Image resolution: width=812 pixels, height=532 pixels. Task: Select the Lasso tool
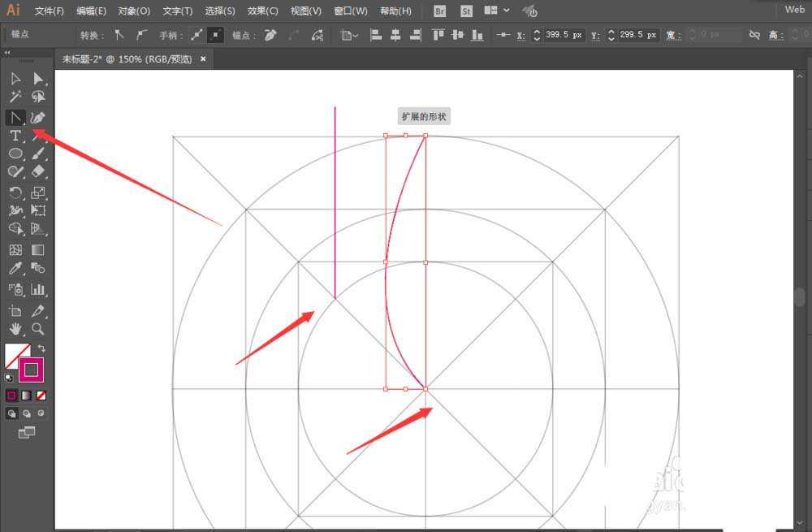pos(38,97)
